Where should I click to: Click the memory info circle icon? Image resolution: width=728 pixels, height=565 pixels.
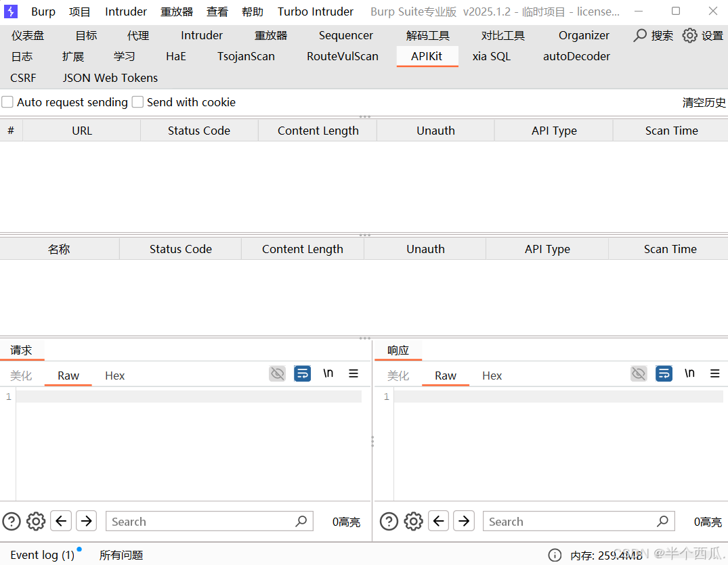[x=555, y=556]
